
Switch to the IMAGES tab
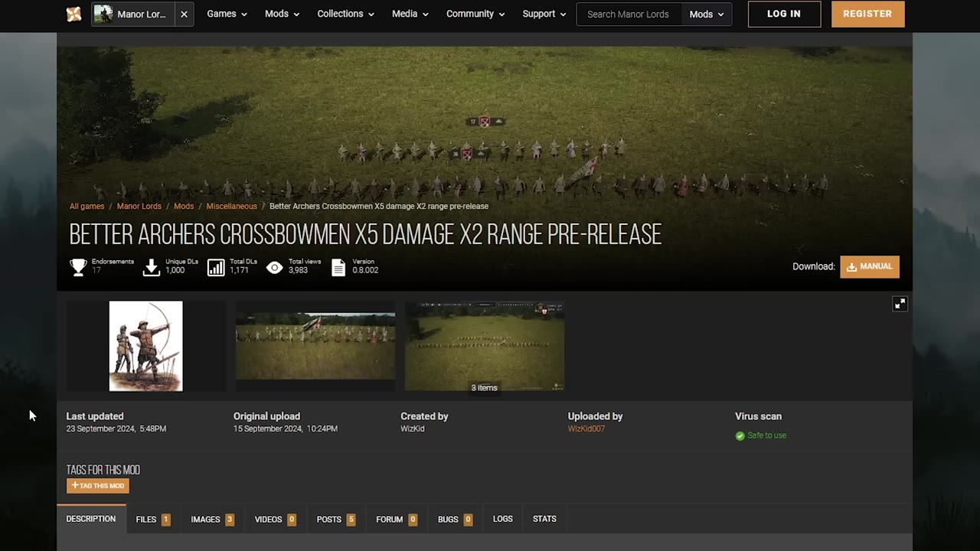(212, 519)
